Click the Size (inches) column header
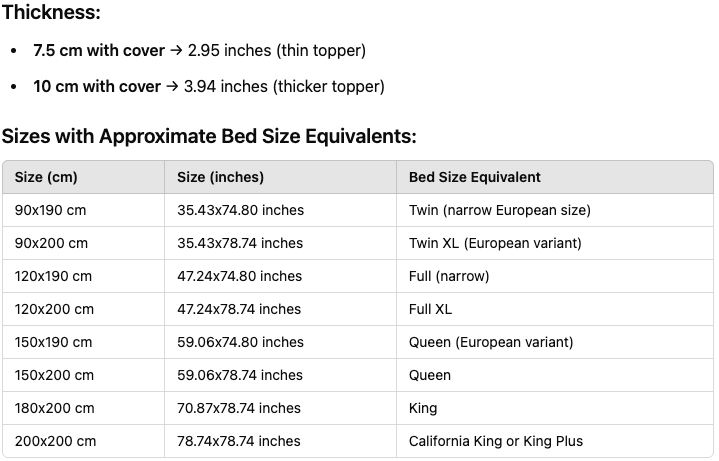Image resolution: width=719 pixels, height=461 pixels. (220, 177)
